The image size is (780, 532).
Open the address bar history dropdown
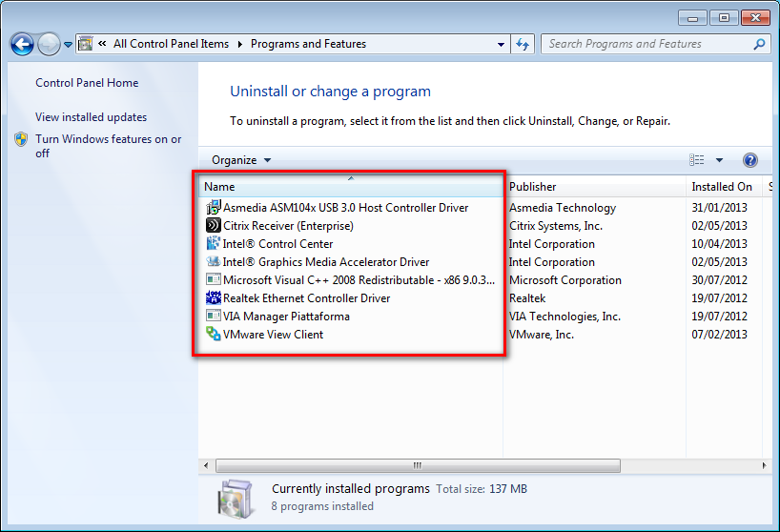click(x=501, y=44)
